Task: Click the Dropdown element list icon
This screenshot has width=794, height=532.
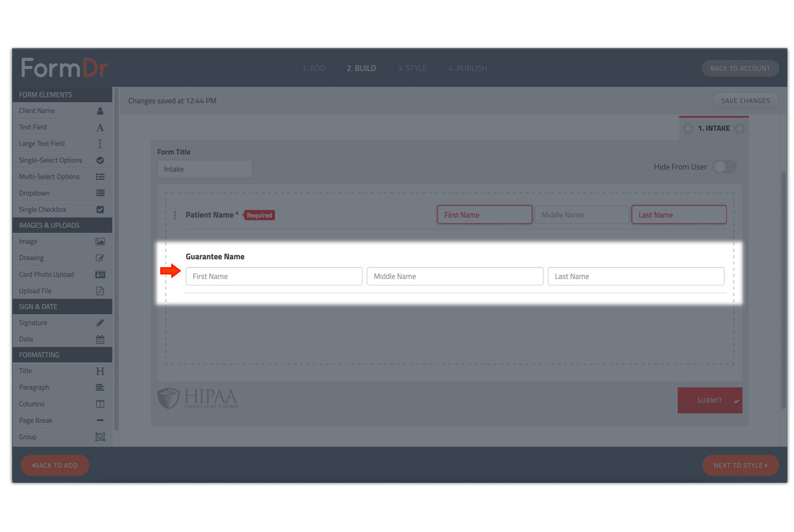Action: (x=100, y=193)
